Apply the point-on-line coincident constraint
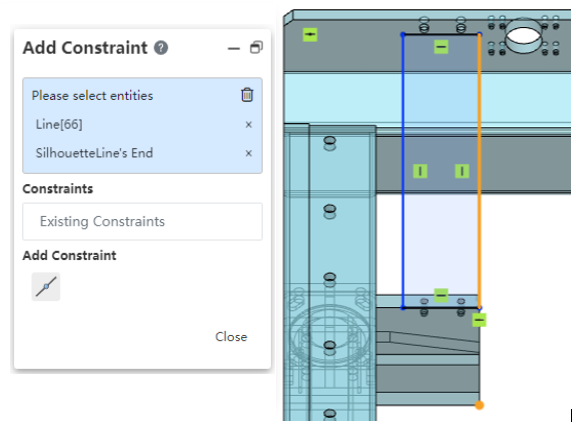The width and height of the screenshot is (572, 423). 46,287
